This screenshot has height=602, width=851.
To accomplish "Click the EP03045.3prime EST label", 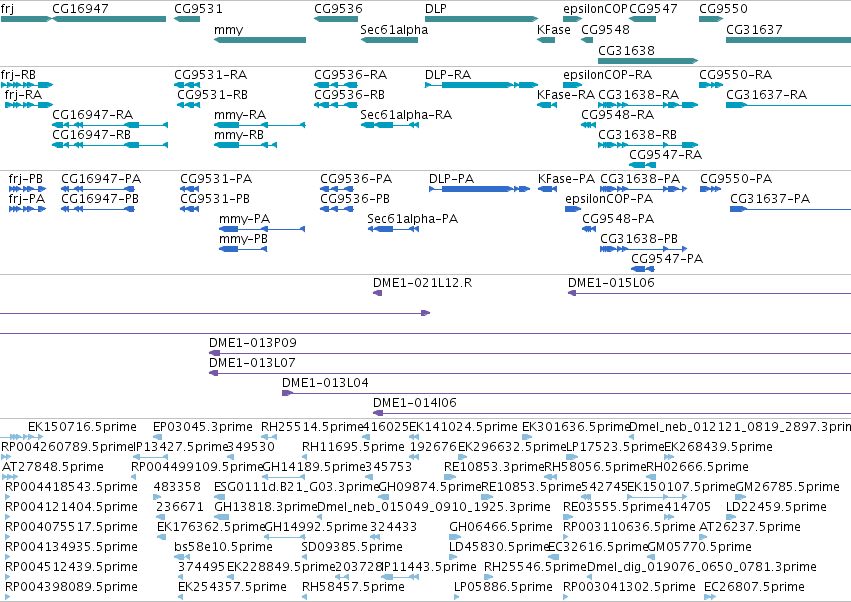I will point(203,427).
